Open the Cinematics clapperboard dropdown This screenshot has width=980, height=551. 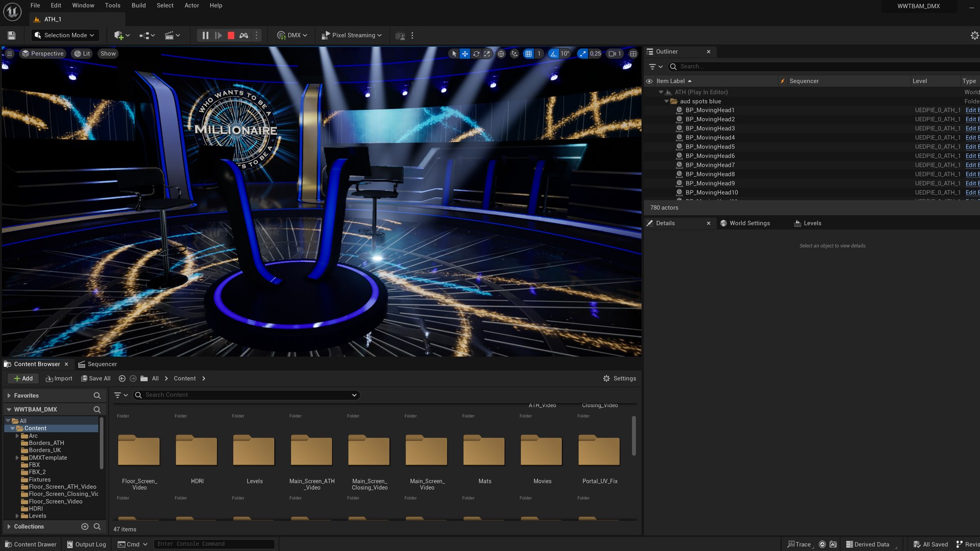click(x=173, y=35)
